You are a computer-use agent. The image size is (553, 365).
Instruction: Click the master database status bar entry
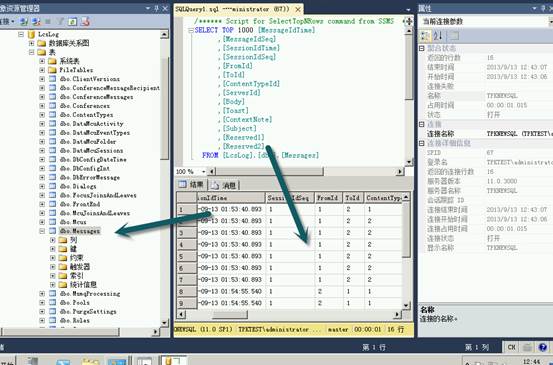(x=338, y=329)
